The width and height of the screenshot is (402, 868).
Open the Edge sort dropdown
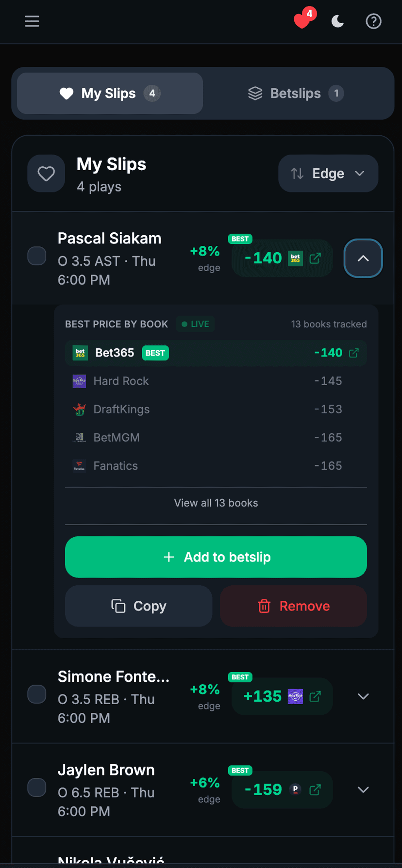[328, 173]
